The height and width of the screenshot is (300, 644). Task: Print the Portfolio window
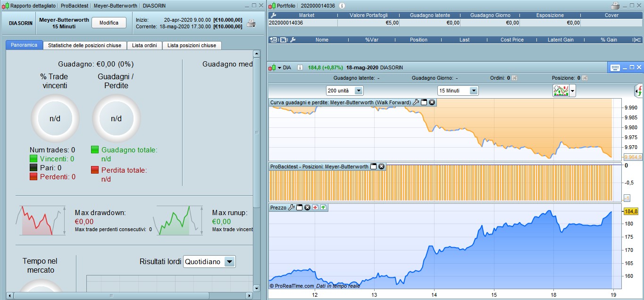point(615,6)
